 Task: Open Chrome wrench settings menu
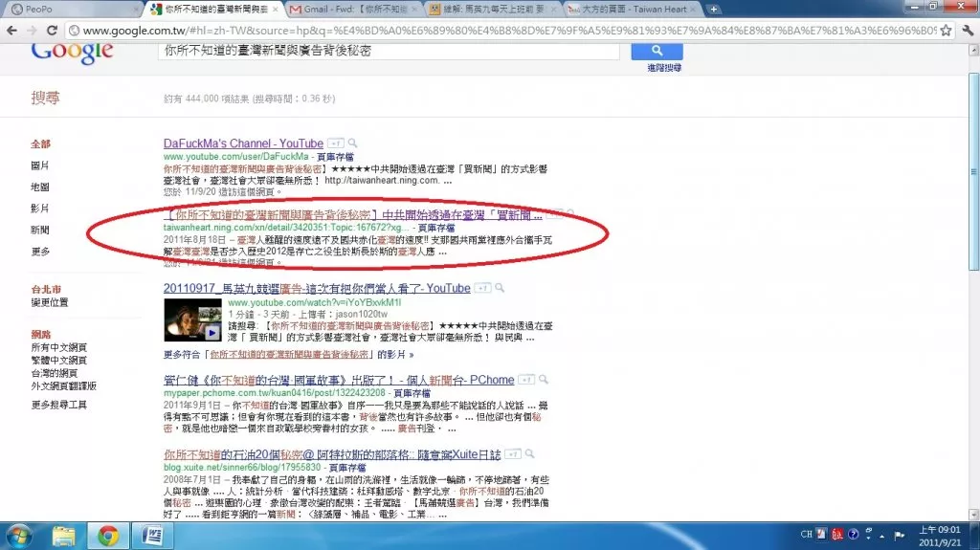pyautogui.click(x=968, y=31)
